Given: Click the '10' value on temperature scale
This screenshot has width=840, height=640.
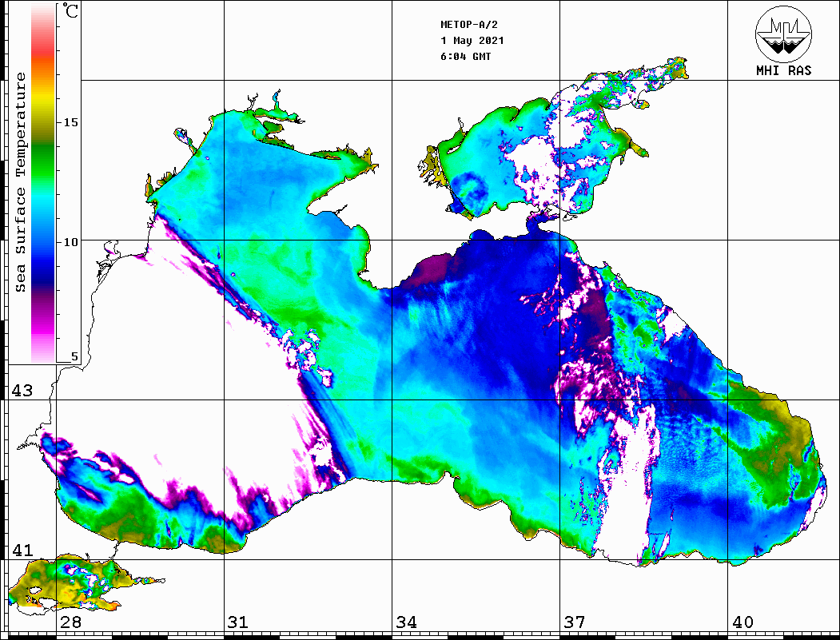Looking at the screenshot, I should click(x=70, y=242).
